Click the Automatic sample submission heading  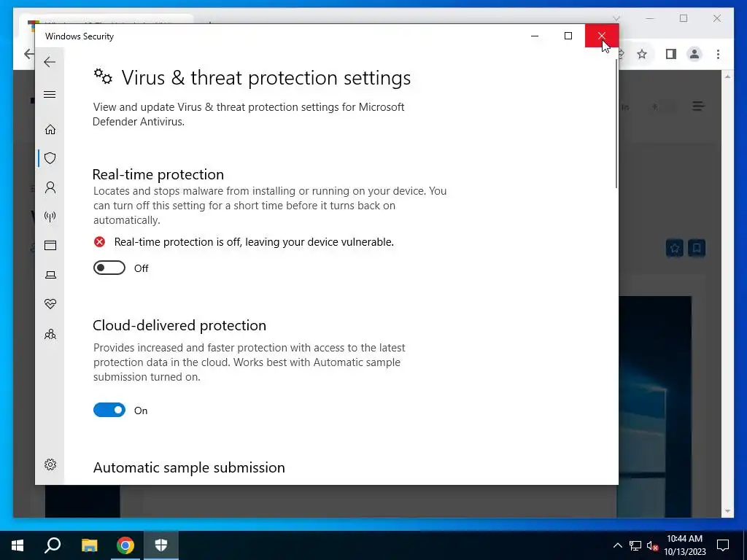coord(189,467)
